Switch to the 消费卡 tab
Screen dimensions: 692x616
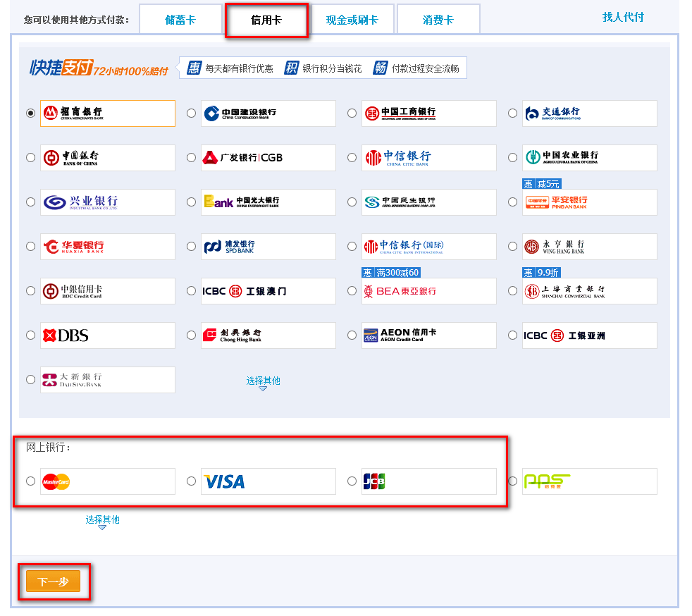pyautogui.click(x=438, y=20)
